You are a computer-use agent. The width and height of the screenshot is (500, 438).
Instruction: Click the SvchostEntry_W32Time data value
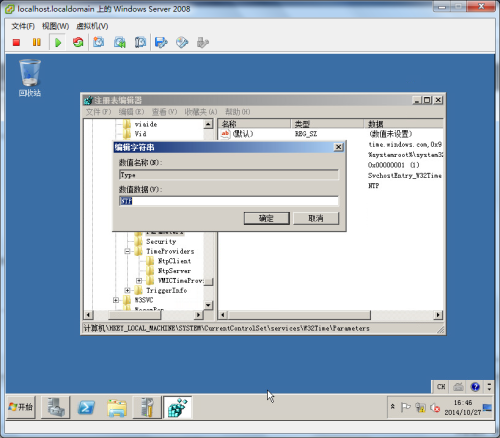(x=405, y=175)
